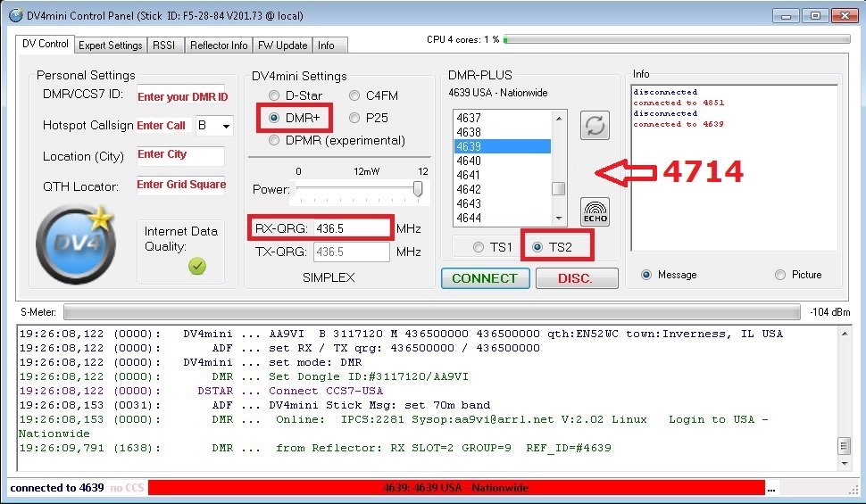Click the Hotspot Callsign input field
The height and width of the screenshot is (504, 866).
(x=163, y=125)
